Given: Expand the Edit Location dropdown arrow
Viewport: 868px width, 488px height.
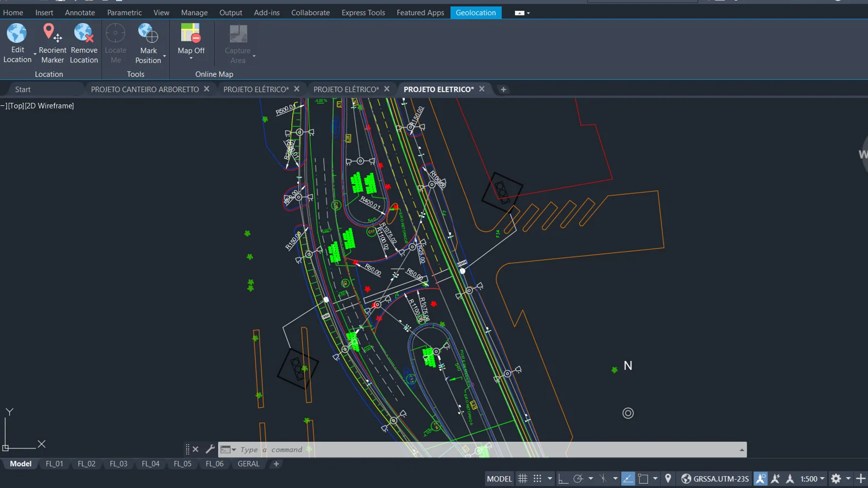Looking at the screenshot, I should pyautogui.click(x=35, y=55).
